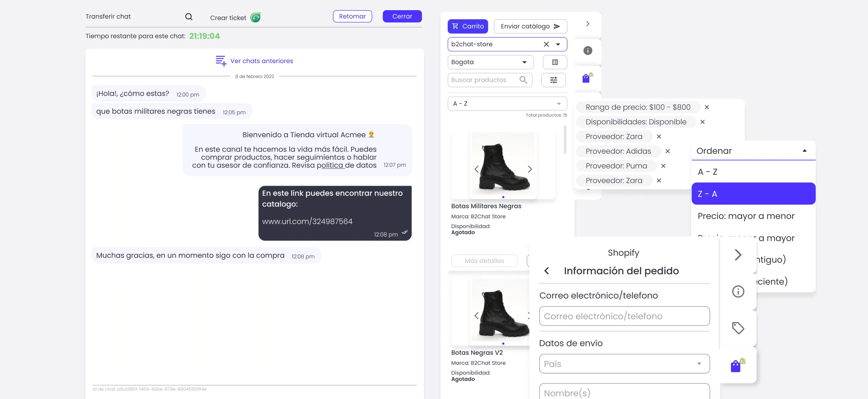Go back from Información del pedido
The image size is (868, 399).
(547, 271)
